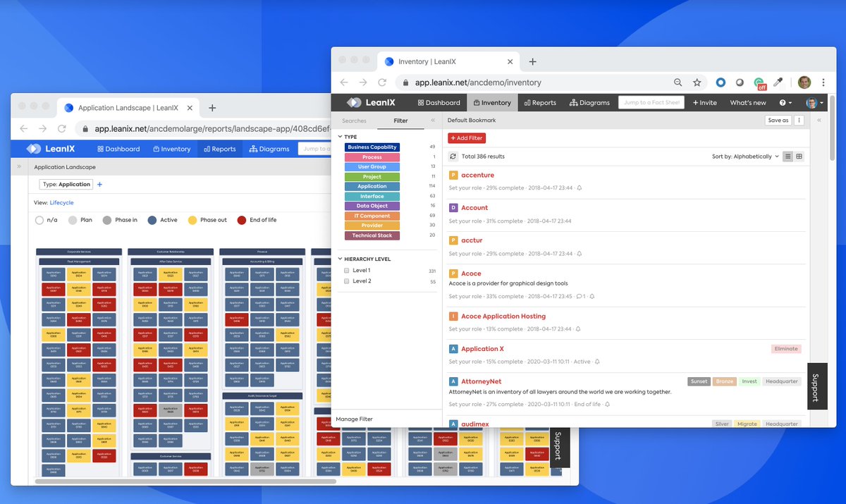
Task: Toggle the User Group type filter
Action: click(x=372, y=167)
